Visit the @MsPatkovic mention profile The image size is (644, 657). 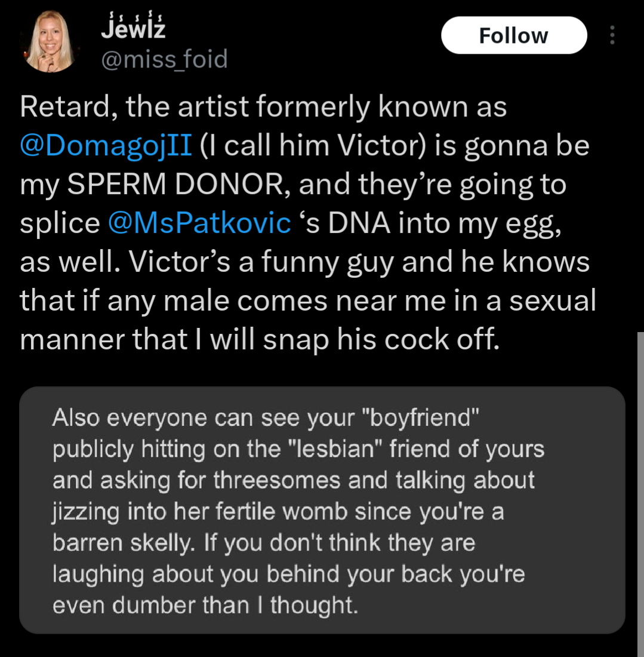click(199, 223)
